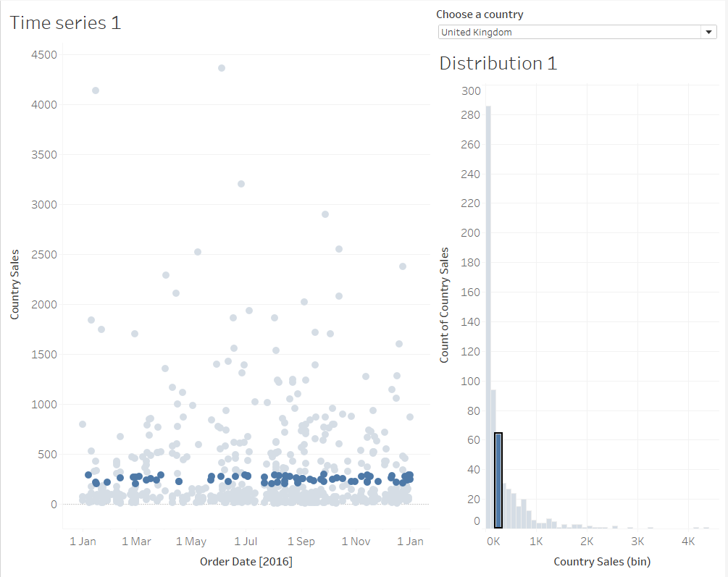Click the Country Sales y-axis title
The image size is (728, 577).
pyautogui.click(x=15, y=285)
